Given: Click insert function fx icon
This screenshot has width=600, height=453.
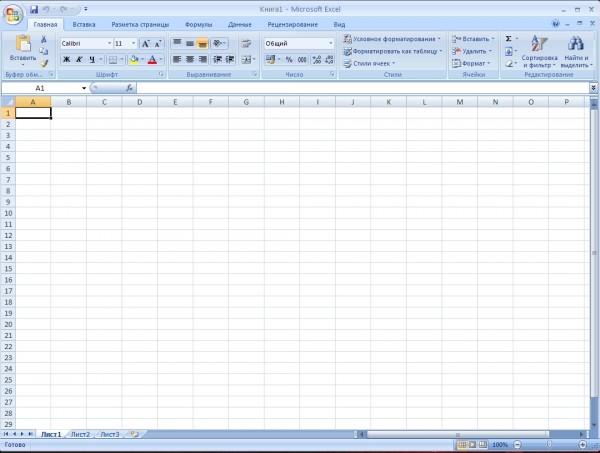Looking at the screenshot, I should [129, 88].
